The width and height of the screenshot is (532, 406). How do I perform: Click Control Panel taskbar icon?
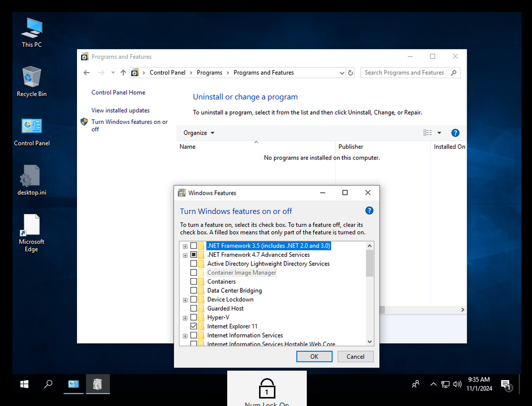point(74,384)
